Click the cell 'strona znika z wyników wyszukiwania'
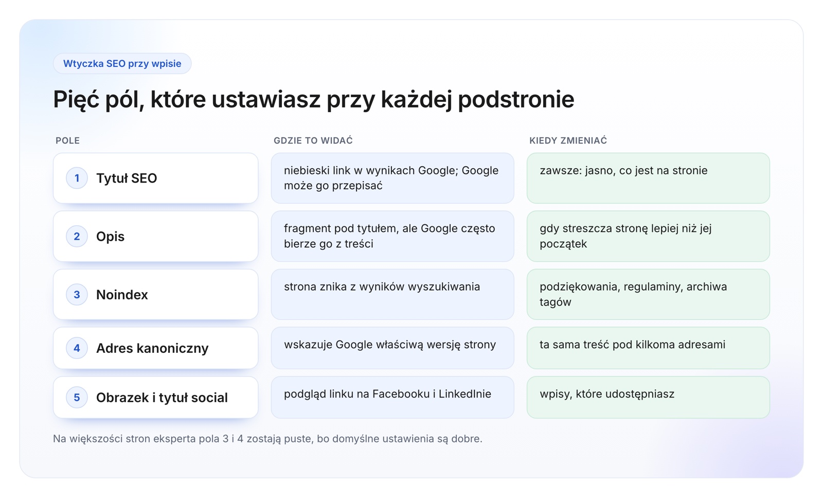Viewport: 823px width, 504px height. tap(392, 294)
